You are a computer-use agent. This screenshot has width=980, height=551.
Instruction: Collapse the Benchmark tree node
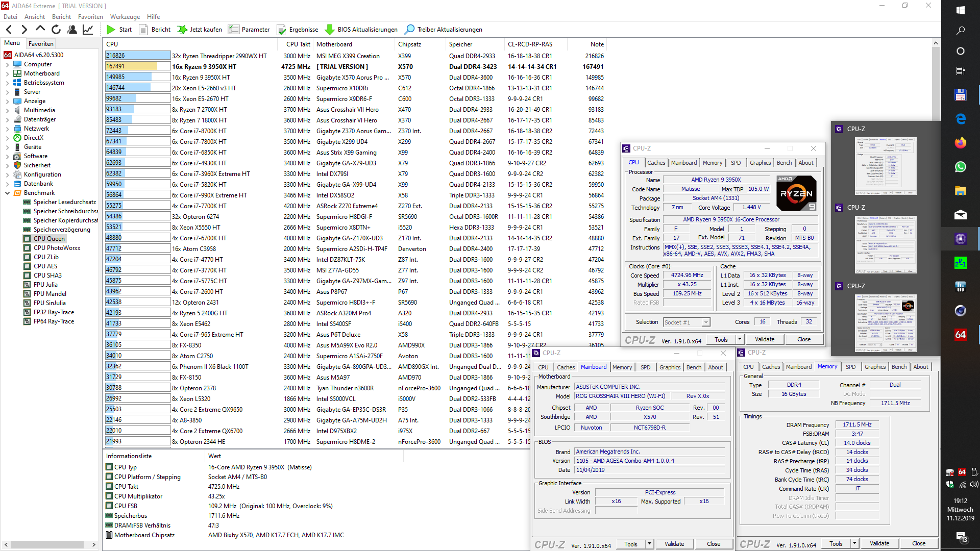pyautogui.click(x=7, y=193)
